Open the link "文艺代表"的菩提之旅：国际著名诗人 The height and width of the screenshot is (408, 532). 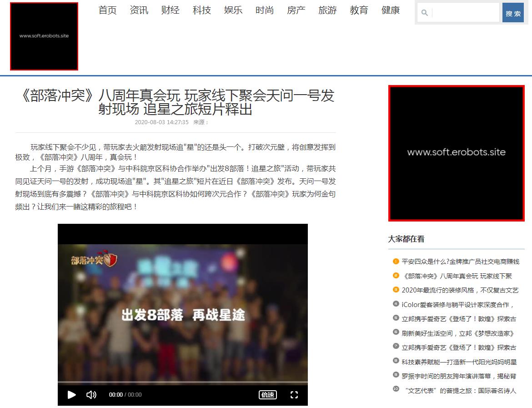coord(461,391)
